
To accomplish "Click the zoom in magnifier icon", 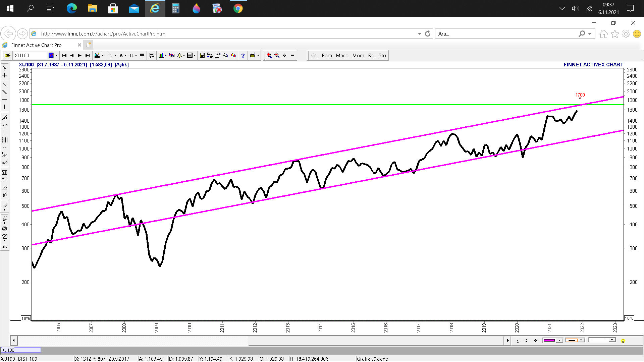I will coord(269,56).
